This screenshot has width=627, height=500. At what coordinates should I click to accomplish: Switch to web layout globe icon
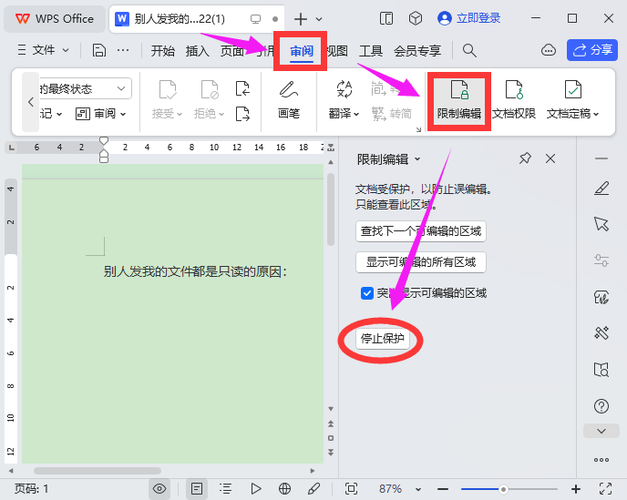285,489
